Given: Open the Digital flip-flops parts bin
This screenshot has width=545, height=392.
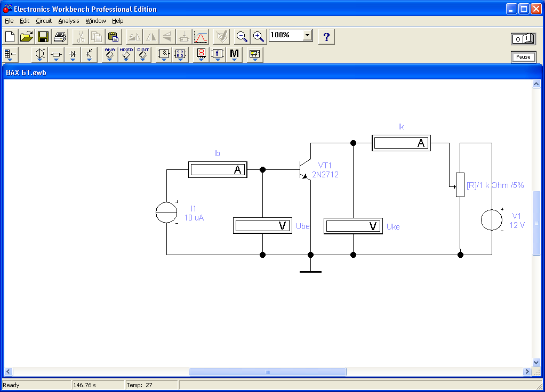Looking at the screenshot, I should pyautogui.click(x=180, y=54).
